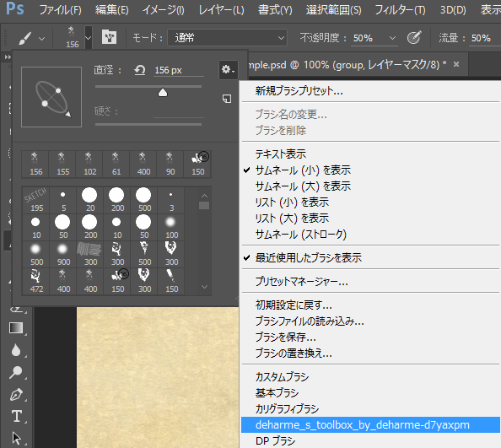Close the document tab with the x
Image resolution: width=501 pixels, height=448 pixels.
tap(456, 65)
